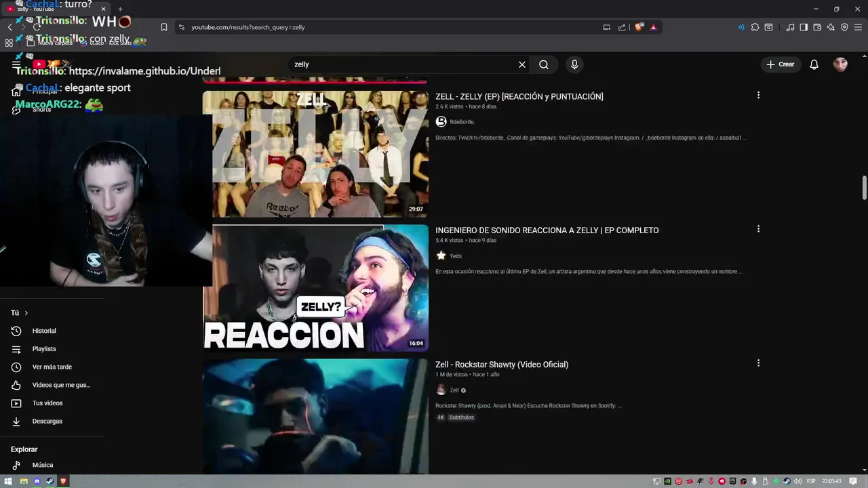Open Brave VPN shield icon

pyautogui.click(x=844, y=27)
